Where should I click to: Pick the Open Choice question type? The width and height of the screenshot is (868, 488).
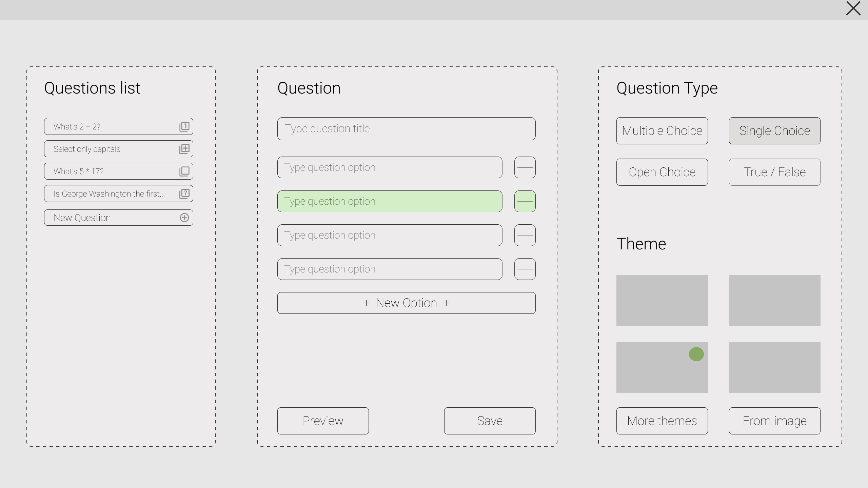662,172
